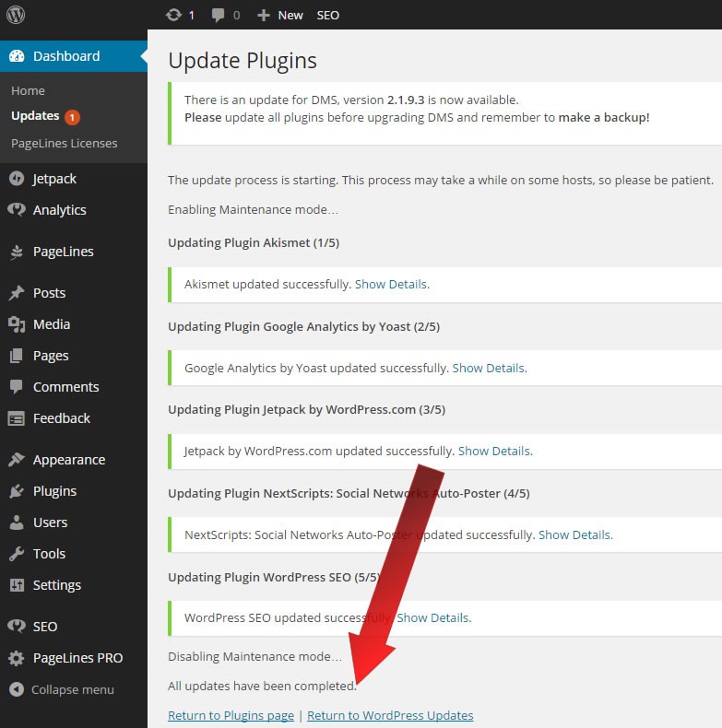The width and height of the screenshot is (722, 728).
Task: Click the Jetpack icon in sidebar
Action: [x=17, y=179]
